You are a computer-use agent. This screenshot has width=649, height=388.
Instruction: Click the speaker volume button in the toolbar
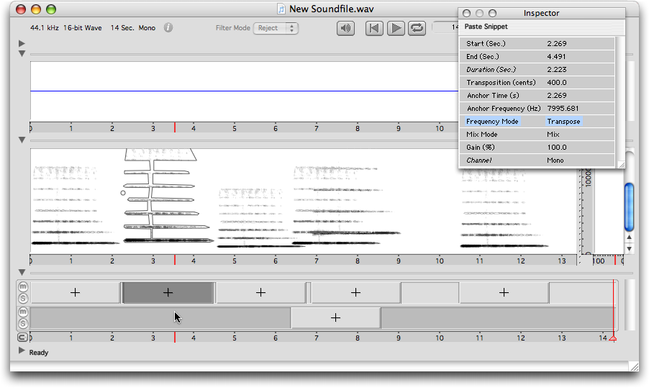(345, 28)
